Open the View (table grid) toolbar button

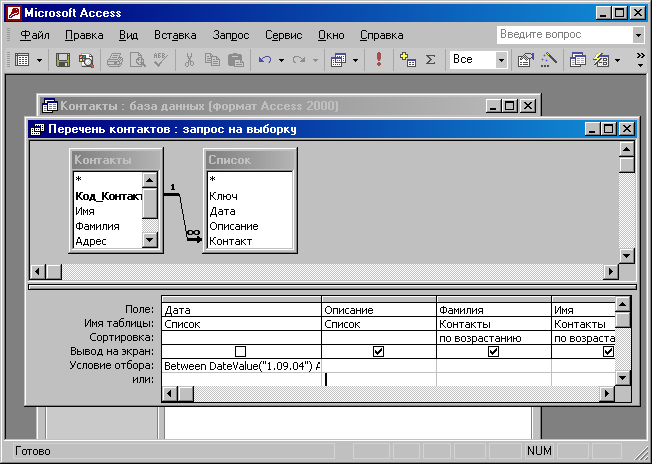[22, 60]
